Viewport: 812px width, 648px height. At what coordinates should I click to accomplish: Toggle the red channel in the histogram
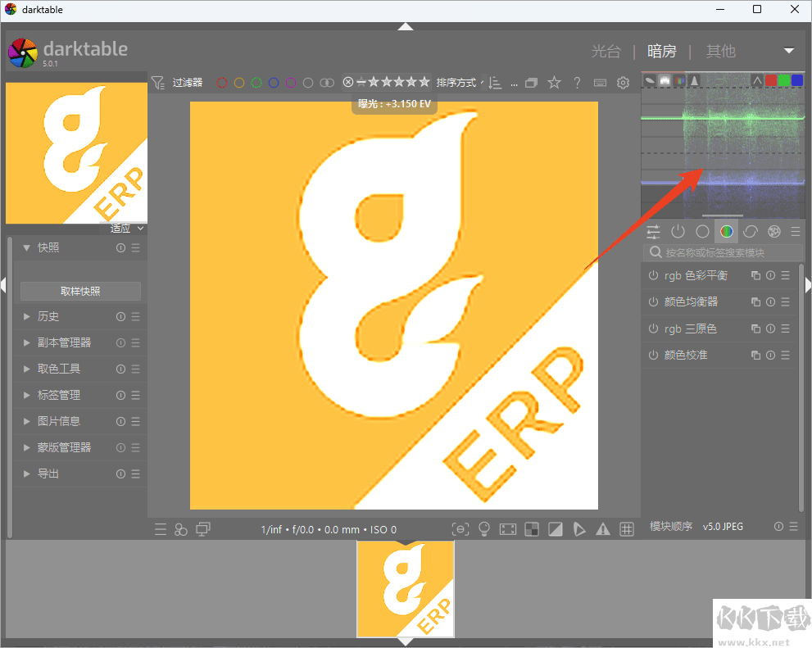click(x=770, y=80)
